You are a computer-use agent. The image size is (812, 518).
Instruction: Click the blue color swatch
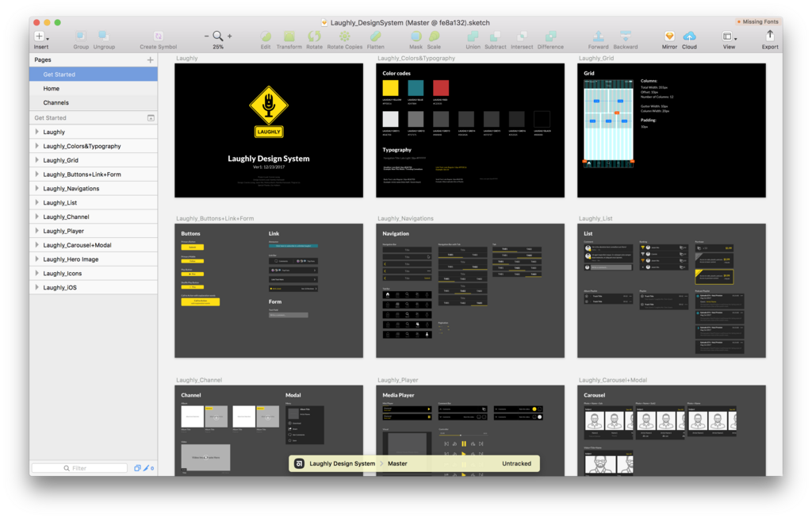(416, 87)
